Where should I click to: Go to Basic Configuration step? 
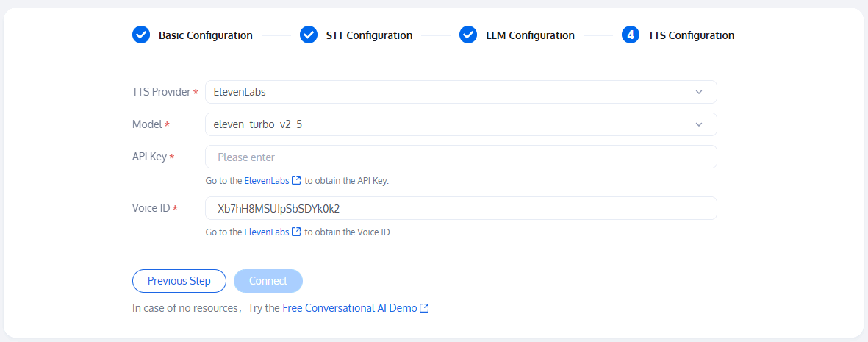point(206,35)
